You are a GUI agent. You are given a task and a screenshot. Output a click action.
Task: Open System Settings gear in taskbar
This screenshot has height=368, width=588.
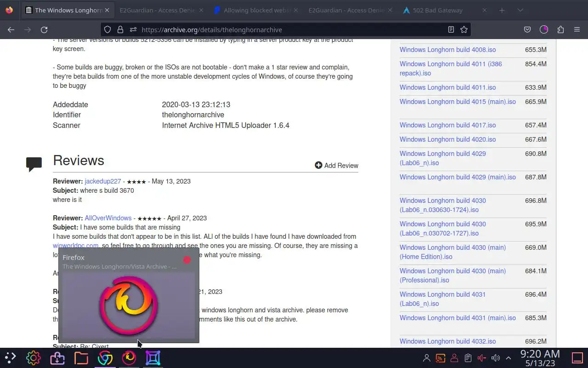[34, 358]
